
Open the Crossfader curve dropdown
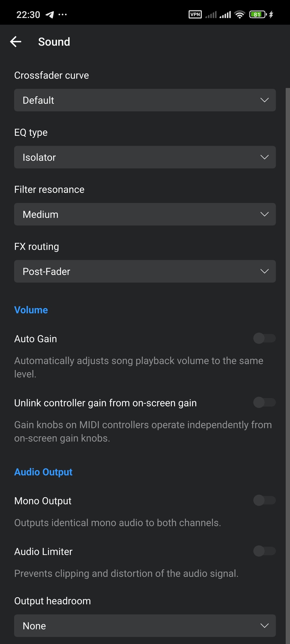tap(145, 100)
